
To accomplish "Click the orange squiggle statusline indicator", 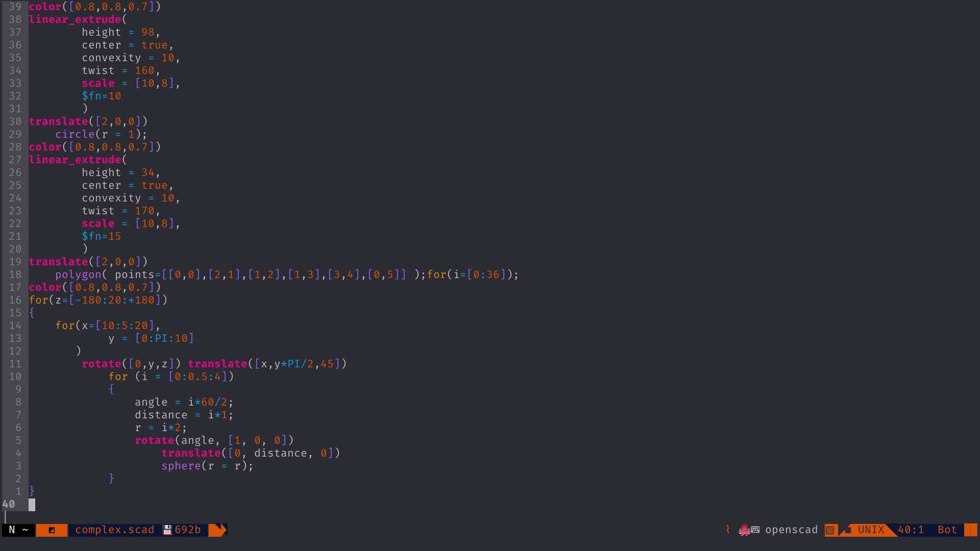I will (727, 530).
